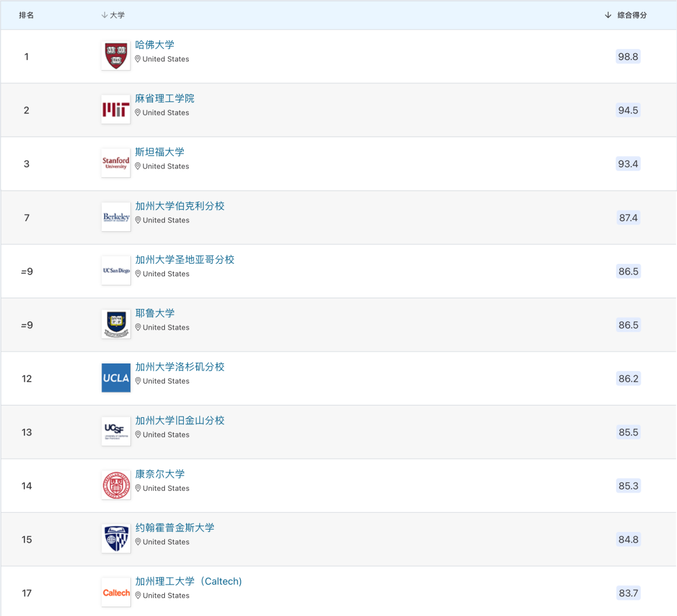Screen dimensions: 677x616
Task: Click rank number 15 for Johns Hopkins
Action: click(x=27, y=539)
